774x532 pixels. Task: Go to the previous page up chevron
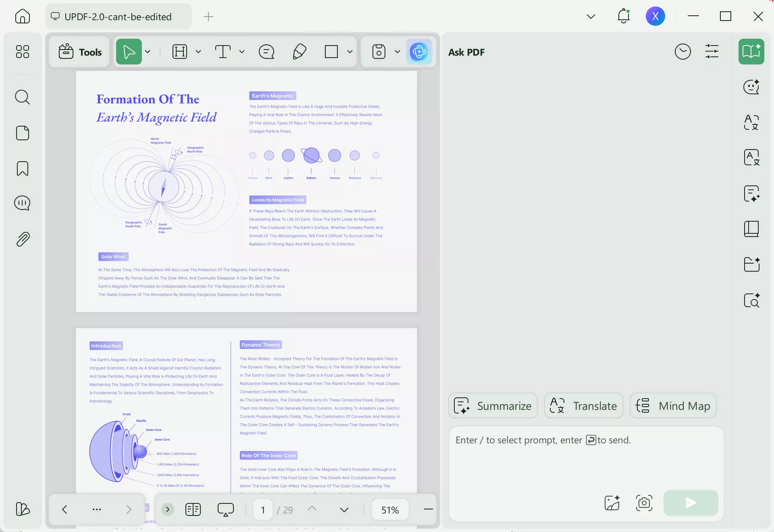(312, 509)
